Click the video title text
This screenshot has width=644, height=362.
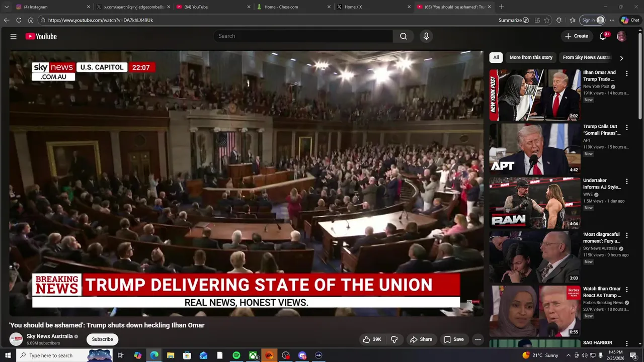[x=107, y=325]
